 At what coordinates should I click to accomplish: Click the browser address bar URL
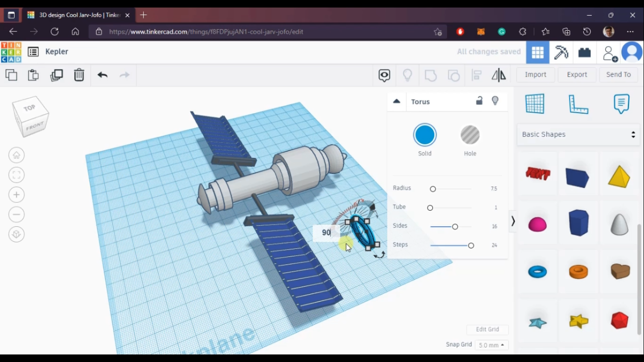[x=206, y=32]
